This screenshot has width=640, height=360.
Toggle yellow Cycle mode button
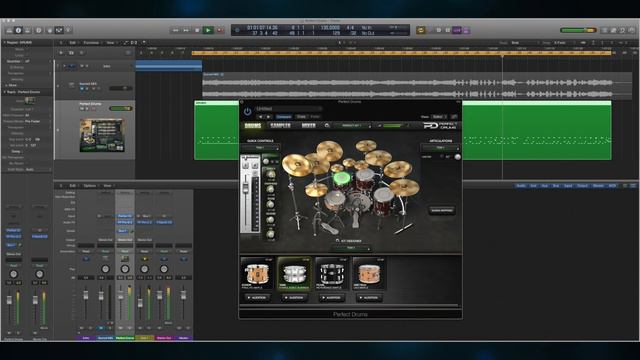[x=421, y=30]
